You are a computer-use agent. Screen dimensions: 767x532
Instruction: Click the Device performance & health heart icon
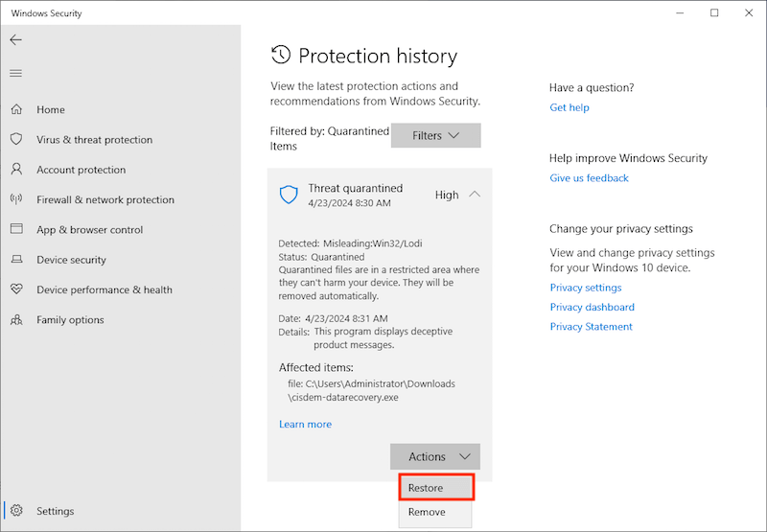(16, 289)
